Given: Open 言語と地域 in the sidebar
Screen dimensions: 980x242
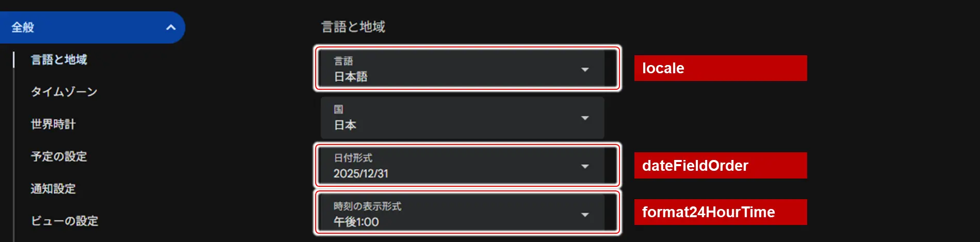Looking at the screenshot, I should click(59, 60).
